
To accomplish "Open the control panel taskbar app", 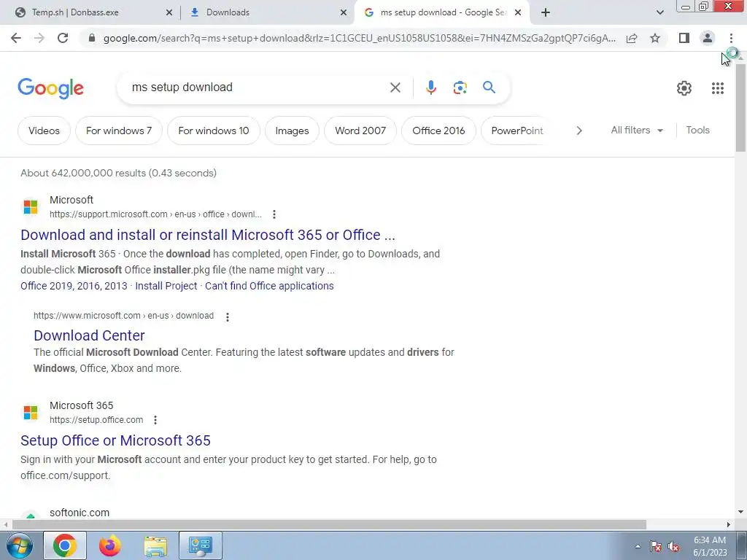I will (x=200, y=545).
